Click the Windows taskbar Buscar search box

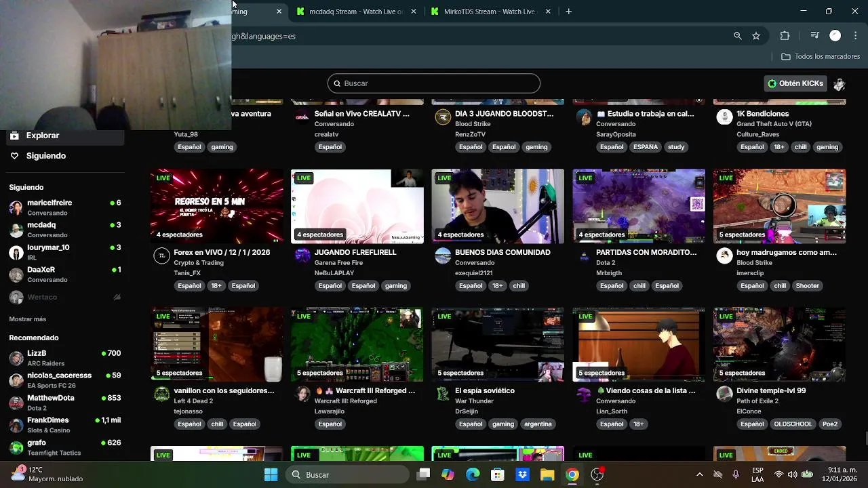[347, 475]
